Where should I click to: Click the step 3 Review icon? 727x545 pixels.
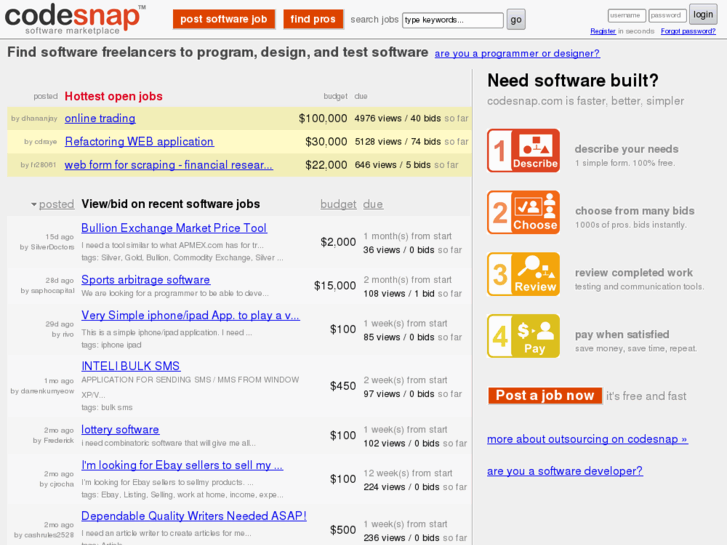(523, 274)
